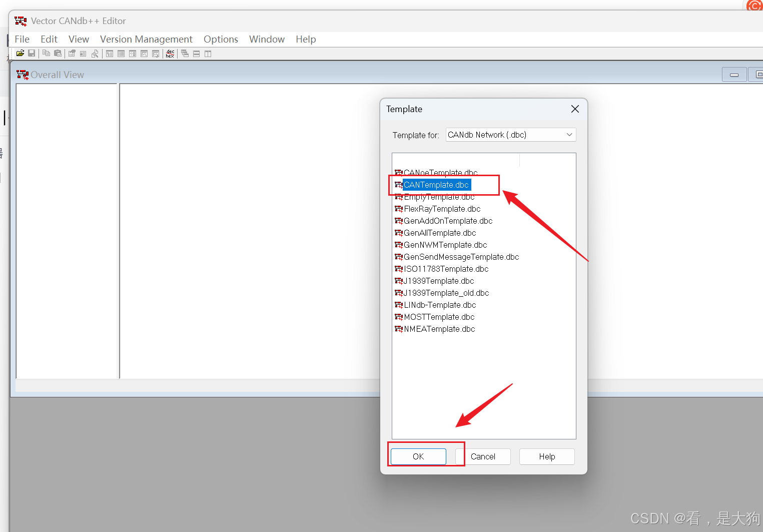Click the icon beside ISO11783Template.dbc
This screenshot has height=532, width=763.
coord(399,269)
